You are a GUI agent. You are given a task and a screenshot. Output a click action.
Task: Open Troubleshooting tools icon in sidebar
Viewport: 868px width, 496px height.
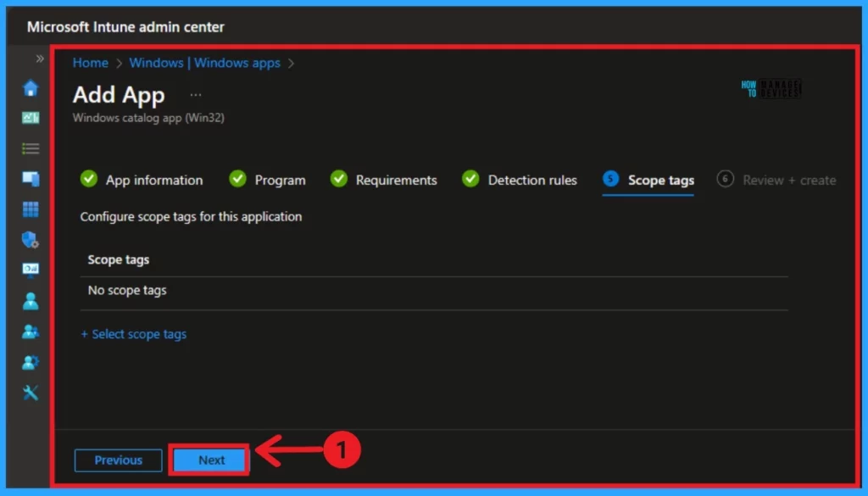[x=31, y=393]
